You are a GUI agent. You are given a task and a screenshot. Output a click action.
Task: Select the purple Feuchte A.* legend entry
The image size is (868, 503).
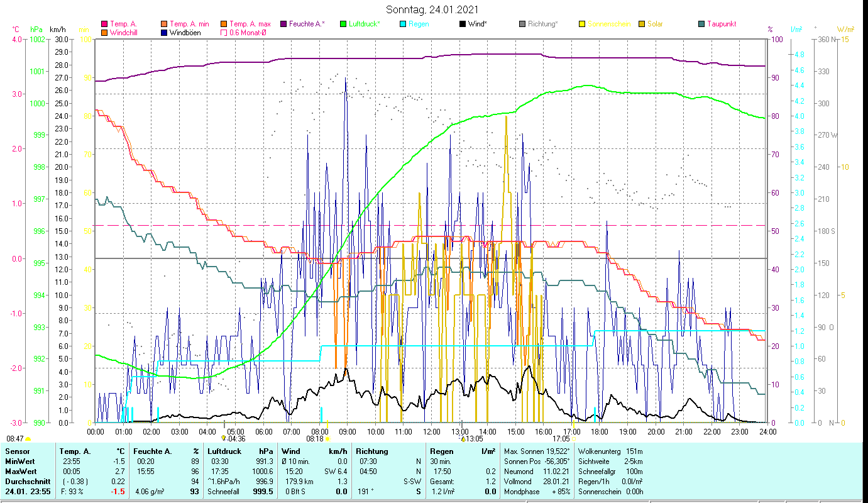[x=303, y=24]
